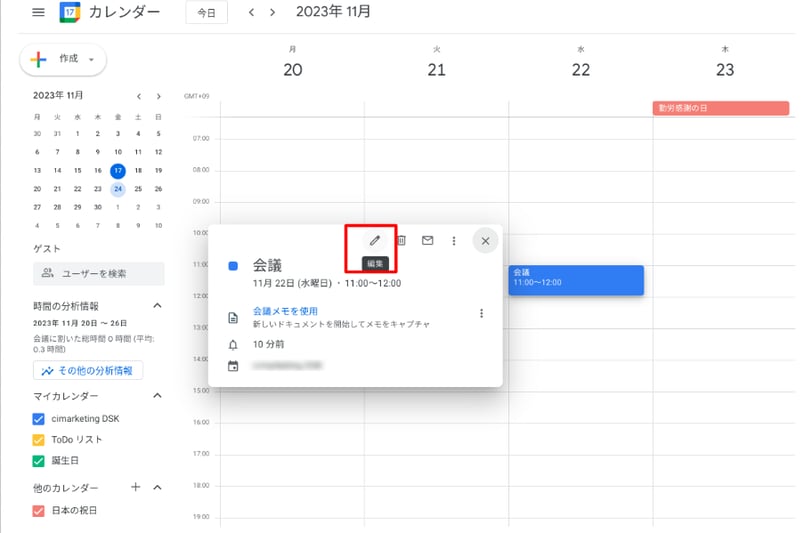Toggle the cimarketing DSK calendar checkbox
The height and width of the screenshot is (533, 804).
(38, 419)
